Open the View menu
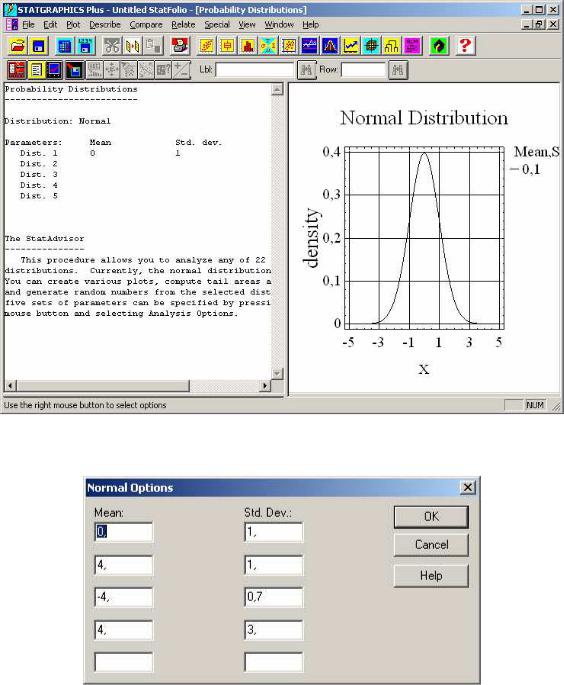 tap(247, 25)
